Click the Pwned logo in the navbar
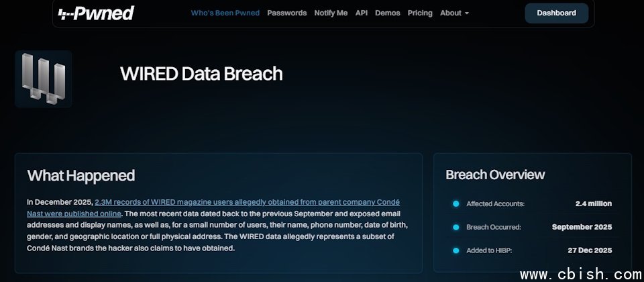Image resolution: width=644 pixels, height=282 pixels. tap(96, 13)
